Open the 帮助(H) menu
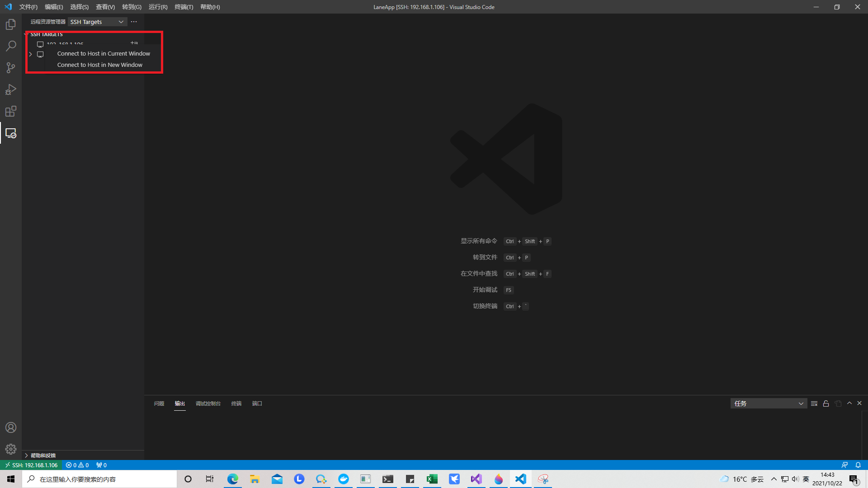The width and height of the screenshot is (868, 488). coord(210,7)
